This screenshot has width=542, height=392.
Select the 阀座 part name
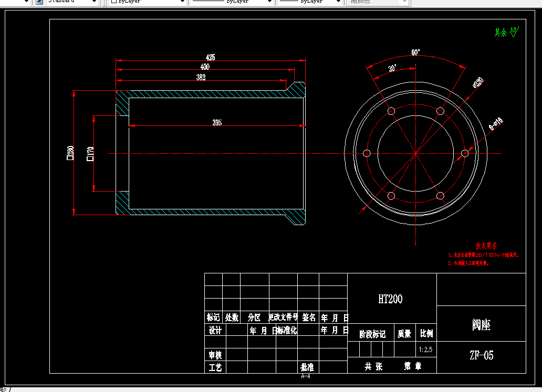tap(482, 325)
